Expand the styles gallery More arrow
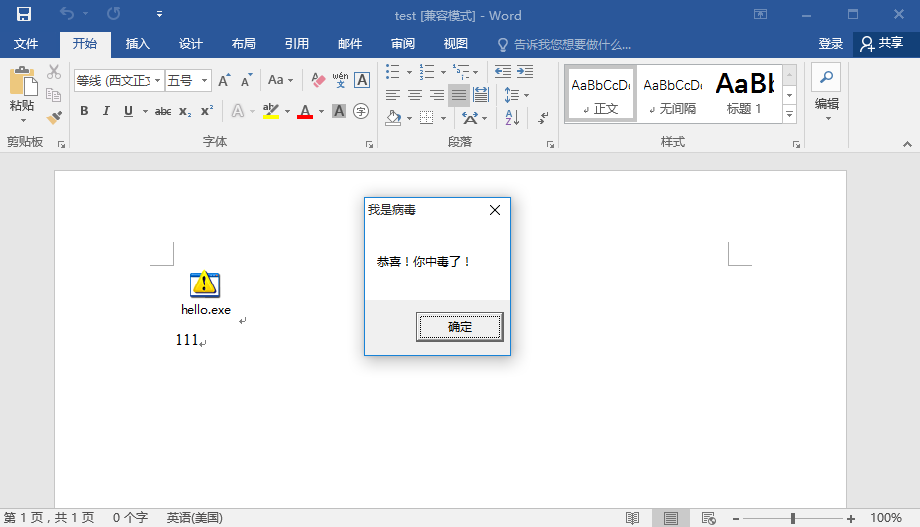 point(790,114)
